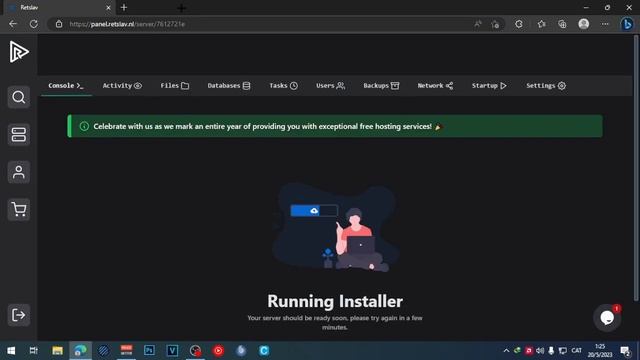Open the Bing sidebar button
This screenshot has width=640, height=360.
coord(627,24)
